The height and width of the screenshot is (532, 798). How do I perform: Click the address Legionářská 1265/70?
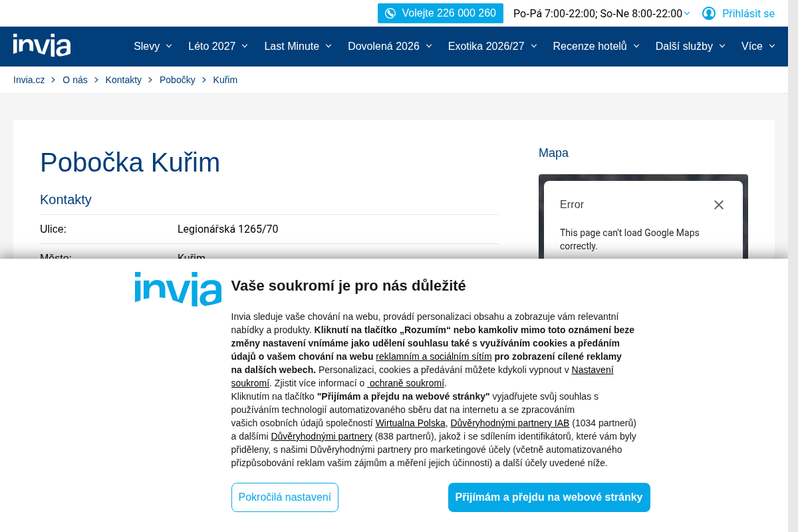click(x=228, y=229)
